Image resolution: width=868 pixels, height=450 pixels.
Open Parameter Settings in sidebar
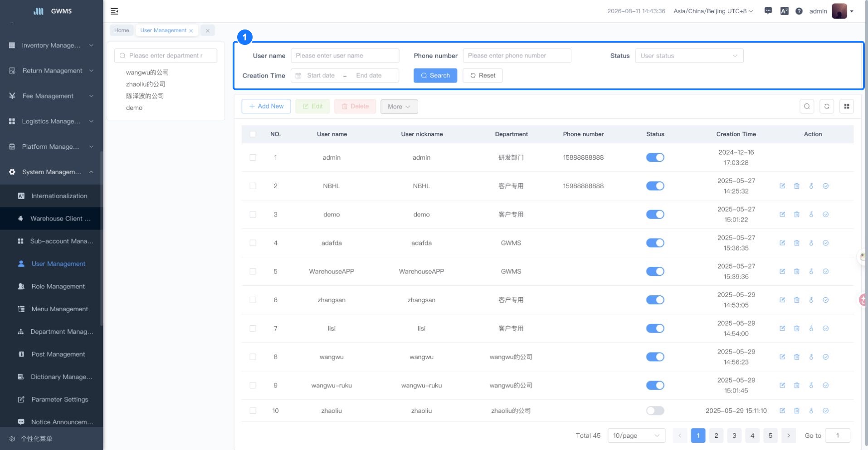pyautogui.click(x=51, y=400)
